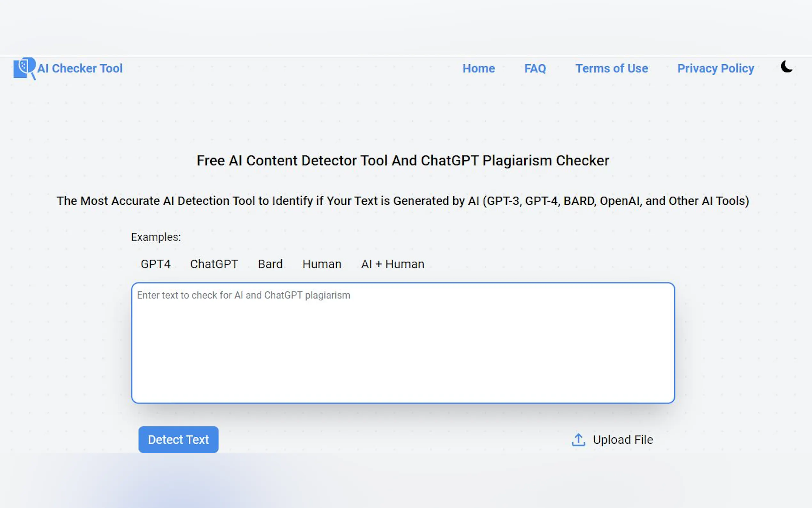
Task: Select the Bard example
Action: [x=270, y=264]
